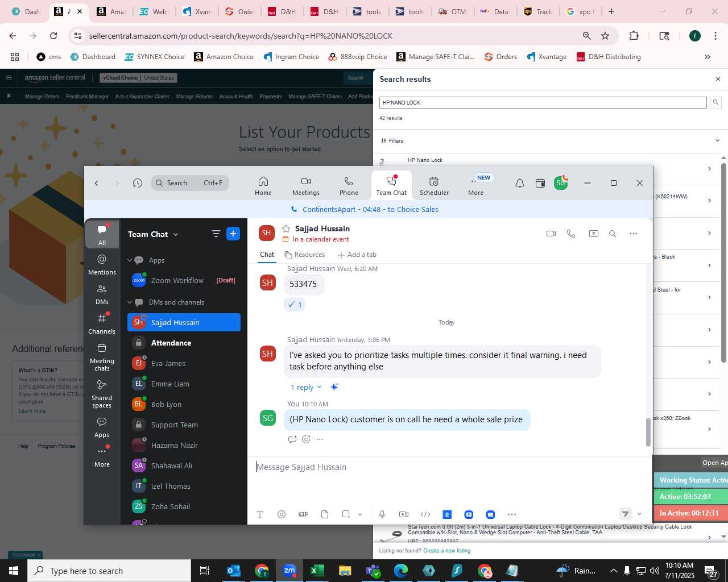
Task: Collapse DMs and channels section
Action: (x=130, y=302)
